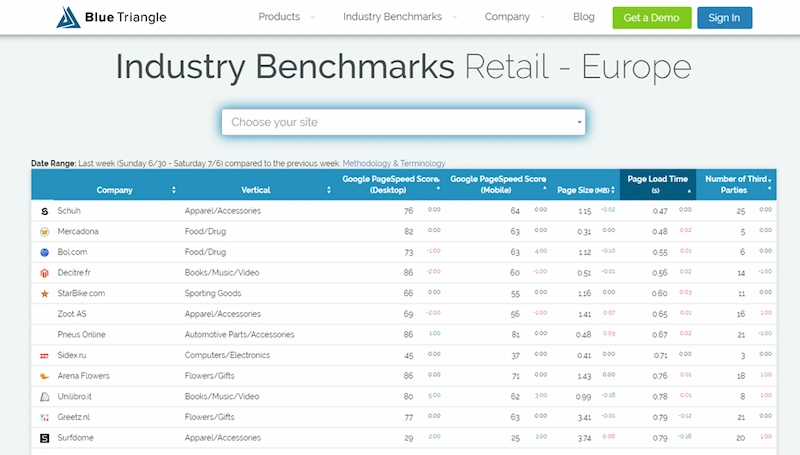This screenshot has height=455, width=800.
Task: Select the Decitre.fr company name
Action: point(74,272)
